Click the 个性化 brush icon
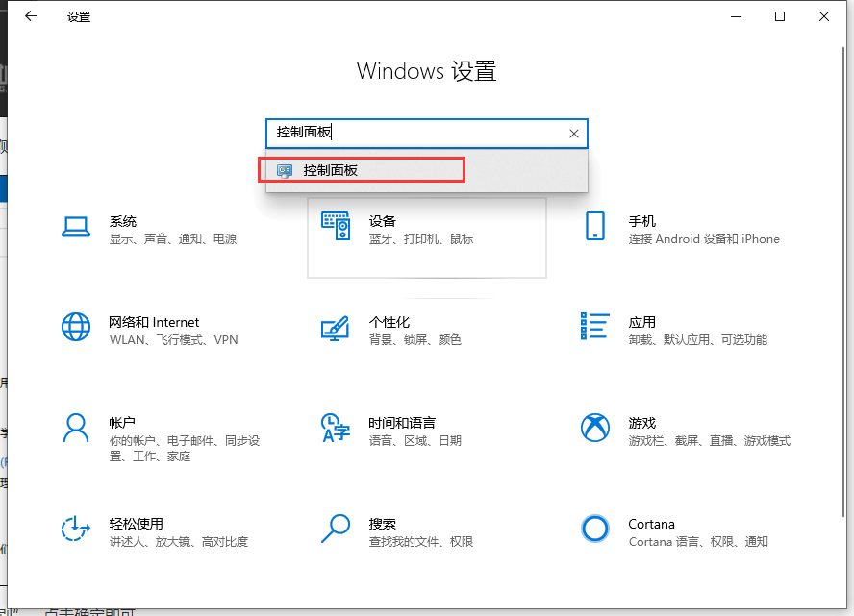854x616 pixels. (x=336, y=328)
